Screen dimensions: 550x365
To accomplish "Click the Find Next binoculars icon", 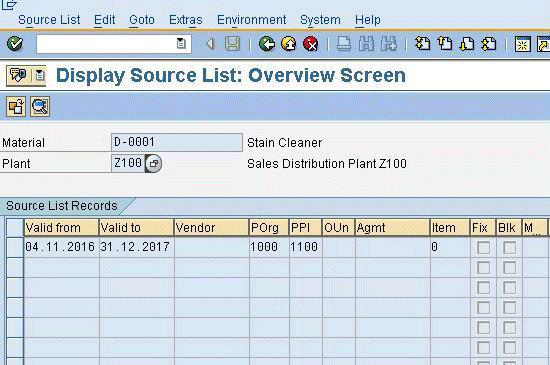I will click(x=389, y=44).
